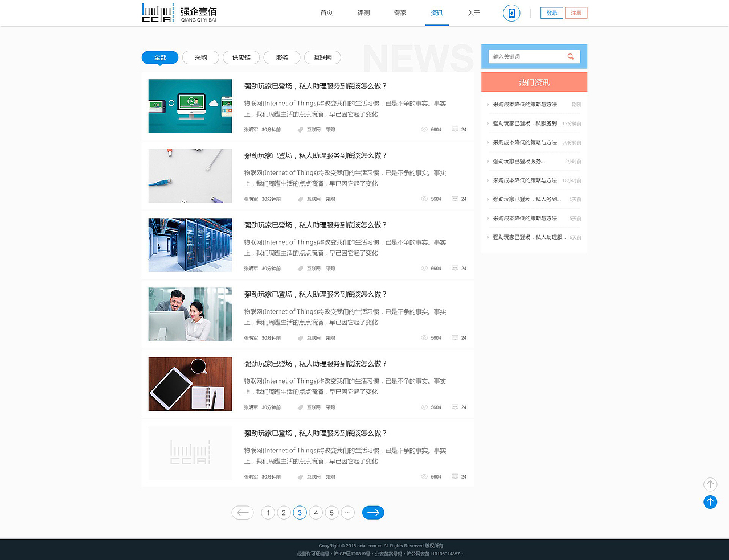Expand more pages via pagination ellipsis
This screenshot has height=560, width=729.
348,512
